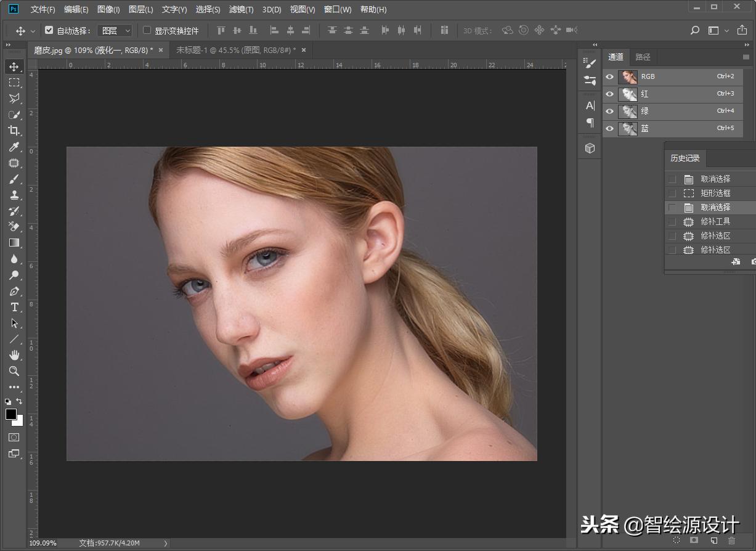Select the Eyedropper tool
Screen dimensions: 756x551
pos(14,147)
